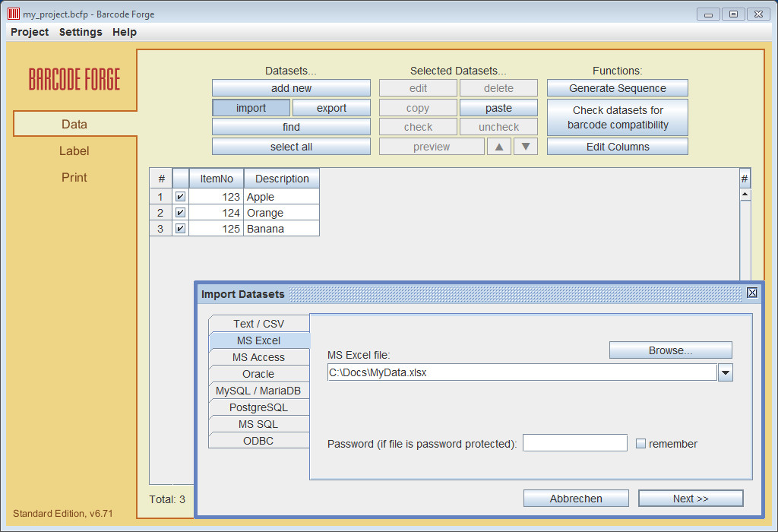Toggle the Orange row checkbox
The image size is (778, 532).
pyautogui.click(x=180, y=213)
